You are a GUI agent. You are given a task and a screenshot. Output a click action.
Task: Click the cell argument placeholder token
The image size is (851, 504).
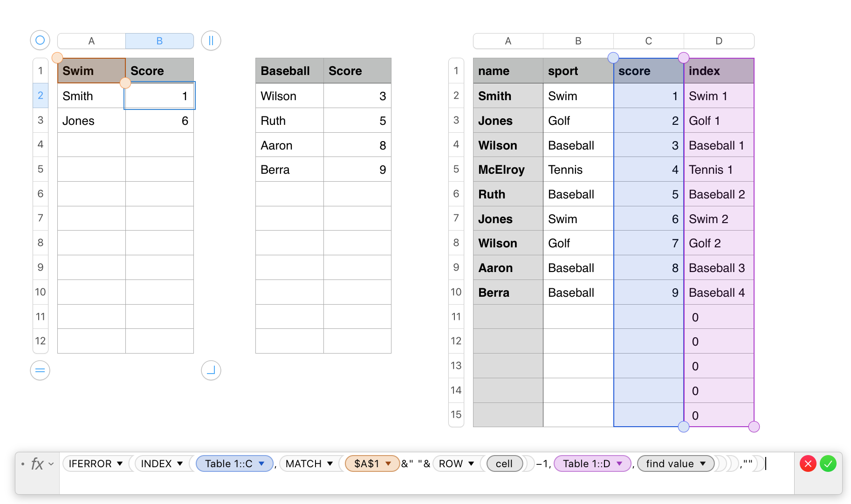(504, 464)
